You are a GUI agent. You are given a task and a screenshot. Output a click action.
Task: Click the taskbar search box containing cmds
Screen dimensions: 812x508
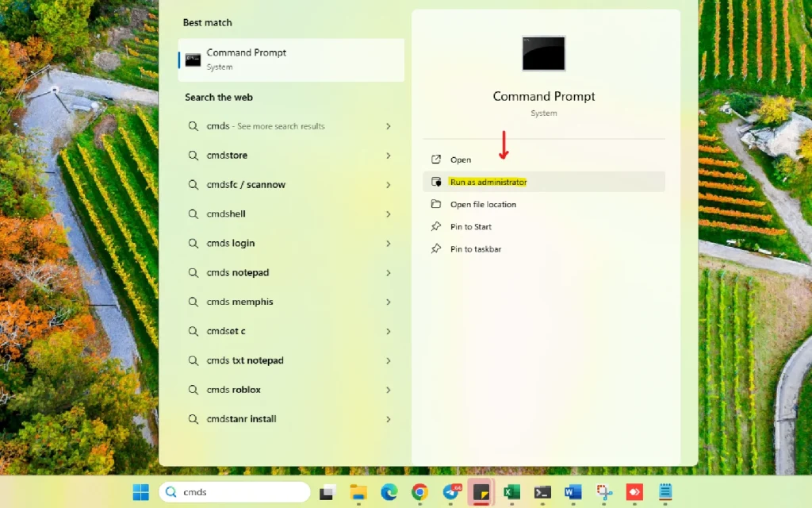pos(235,492)
